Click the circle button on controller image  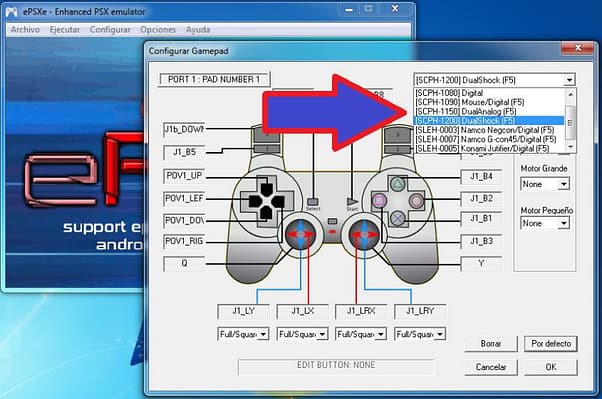(x=416, y=200)
